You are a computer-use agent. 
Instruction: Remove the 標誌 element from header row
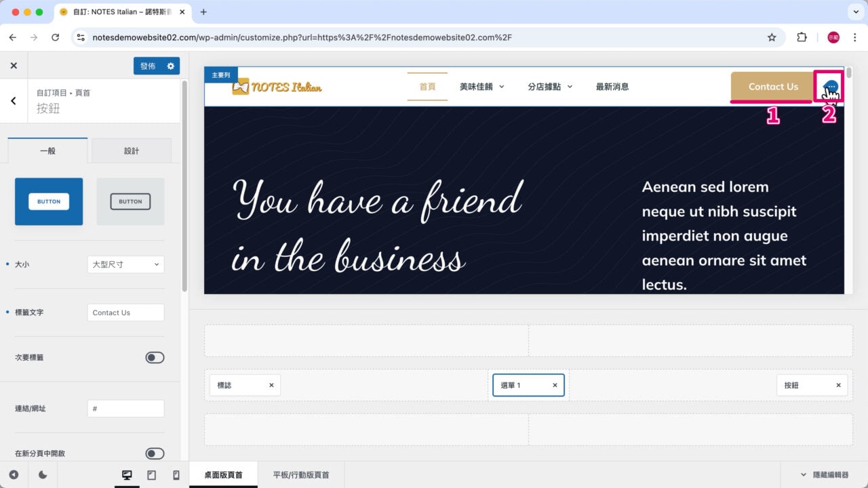(271, 385)
